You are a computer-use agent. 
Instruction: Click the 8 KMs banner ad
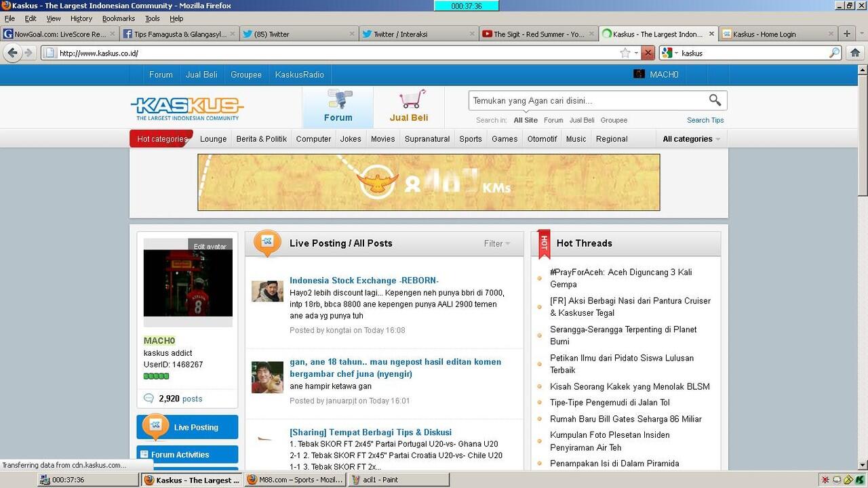coord(429,182)
